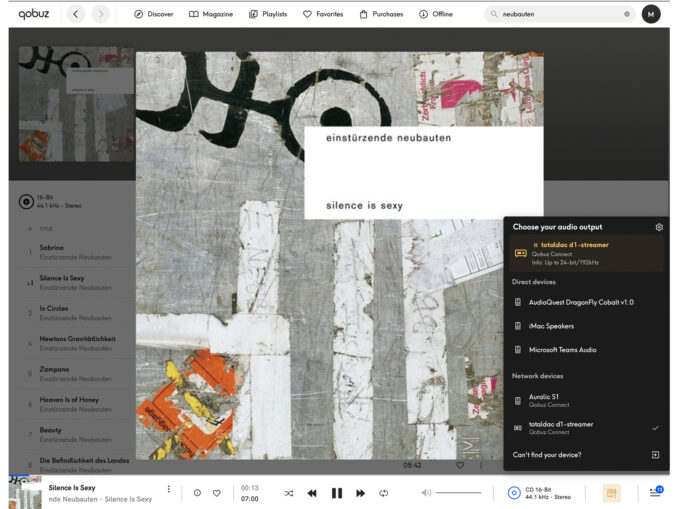Image resolution: width=678 pixels, height=509 pixels.
Task: Click the Qobuz logo
Action: pos(34,14)
